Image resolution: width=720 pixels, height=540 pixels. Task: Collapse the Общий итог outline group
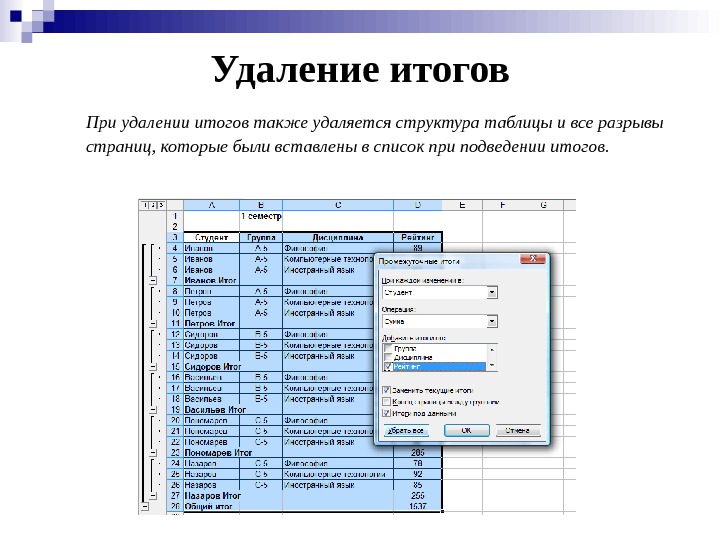point(145,507)
